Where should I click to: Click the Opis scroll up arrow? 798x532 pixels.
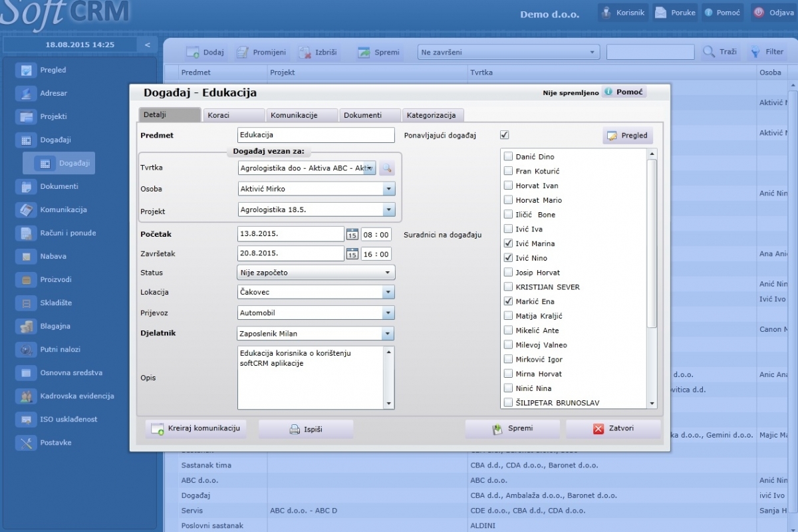pyautogui.click(x=390, y=351)
